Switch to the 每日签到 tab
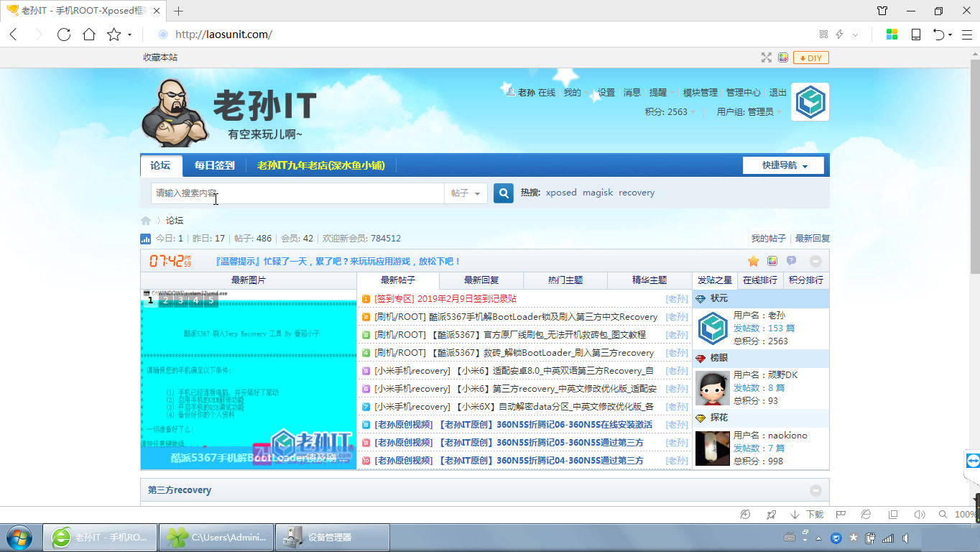Image resolution: width=980 pixels, height=552 pixels. [x=214, y=165]
